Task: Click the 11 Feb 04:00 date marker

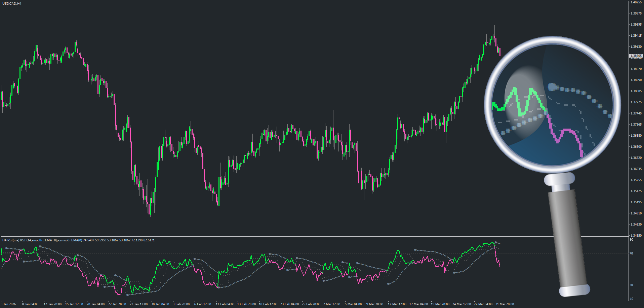Action: pyautogui.click(x=225, y=304)
